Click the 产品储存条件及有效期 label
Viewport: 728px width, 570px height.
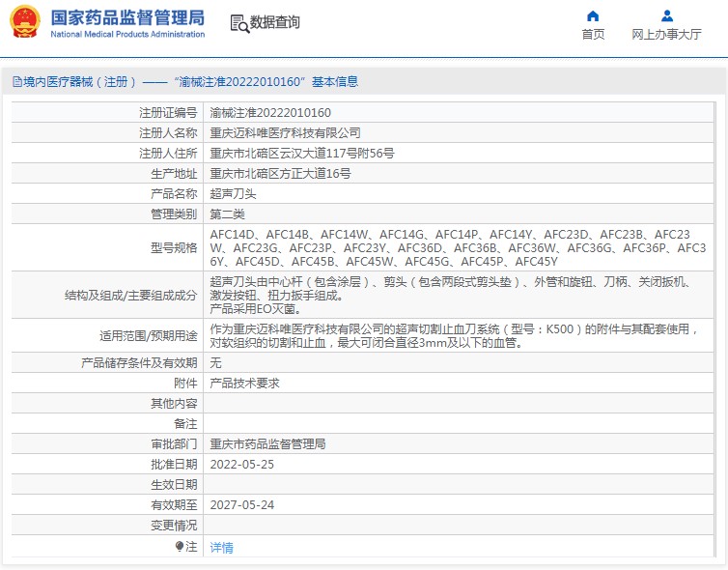coord(139,363)
